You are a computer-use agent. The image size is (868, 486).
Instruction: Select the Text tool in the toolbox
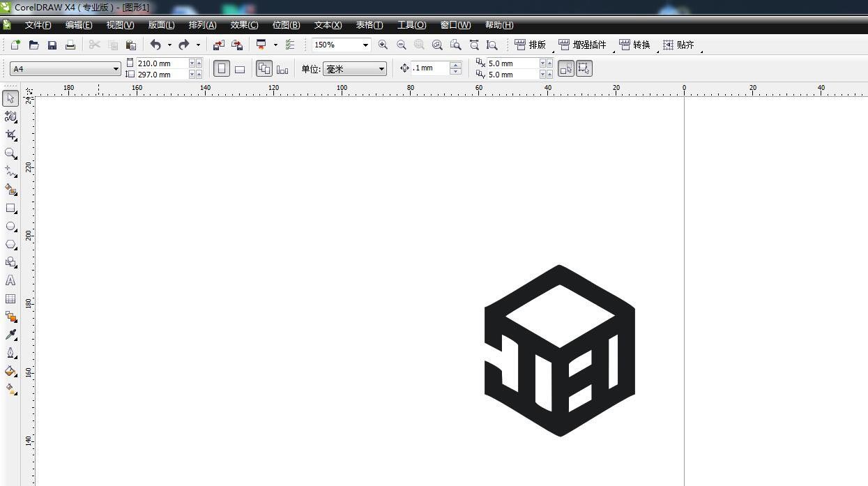coord(10,281)
